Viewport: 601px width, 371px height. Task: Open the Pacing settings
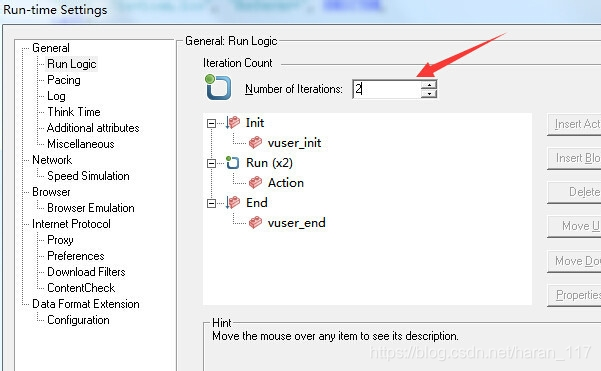pyautogui.click(x=64, y=80)
